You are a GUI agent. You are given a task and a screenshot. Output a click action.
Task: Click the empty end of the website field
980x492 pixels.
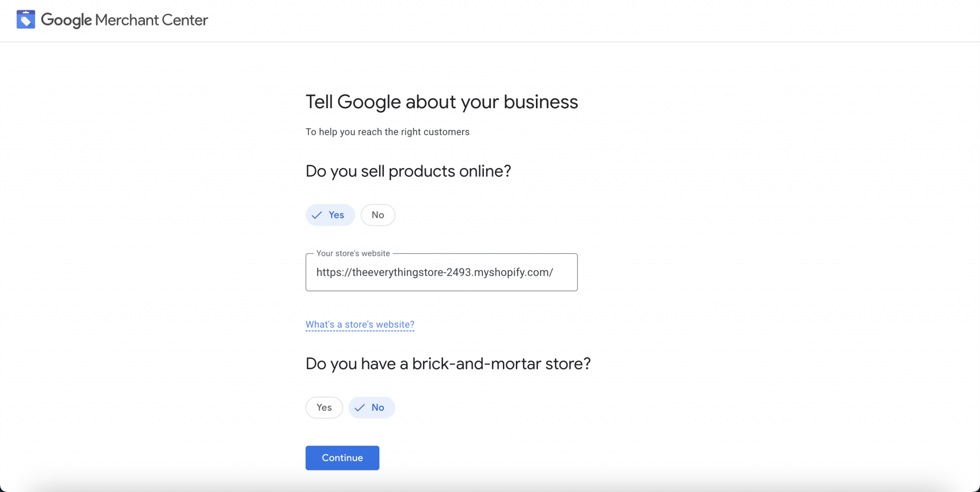[x=566, y=272]
